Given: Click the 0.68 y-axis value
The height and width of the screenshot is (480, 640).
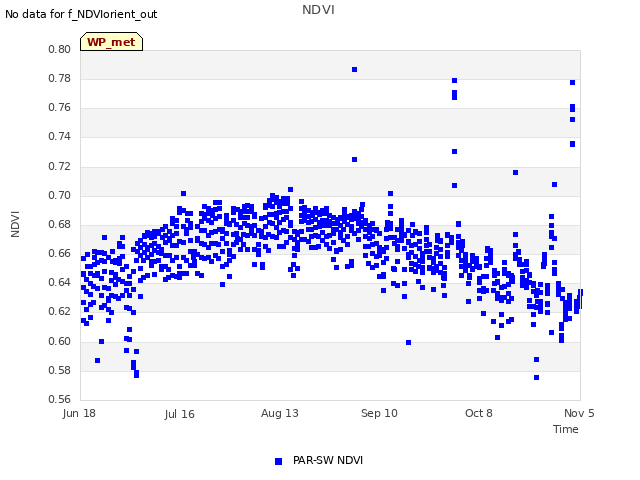Looking at the screenshot, I should tap(60, 224).
